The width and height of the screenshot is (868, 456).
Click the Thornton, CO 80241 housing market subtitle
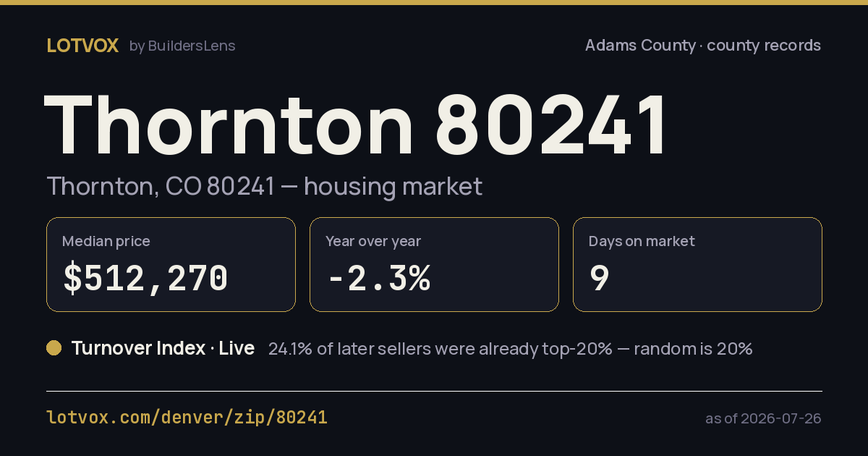click(x=264, y=186)
